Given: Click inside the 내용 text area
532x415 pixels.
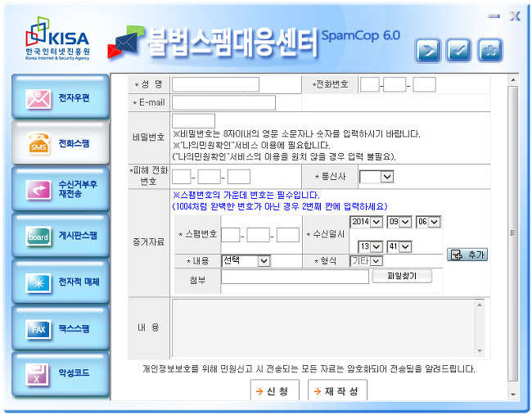Looking at the screenshot, I should tap(323, 327).
